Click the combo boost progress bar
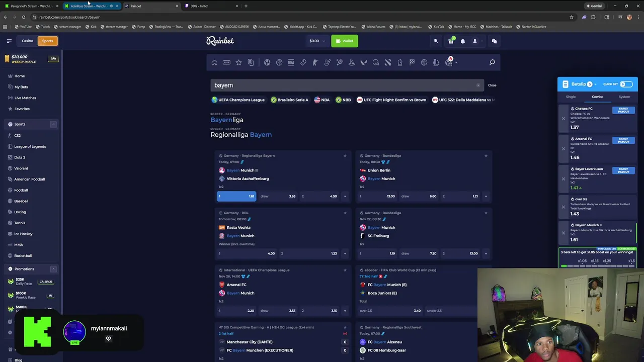This screenshot has height=362, width=644. pos(598,266)
